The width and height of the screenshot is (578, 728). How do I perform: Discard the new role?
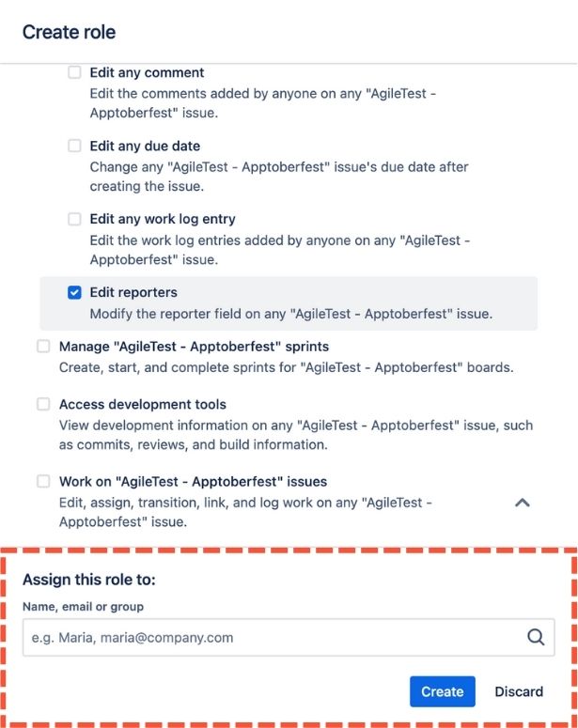(x=519, y=691)
